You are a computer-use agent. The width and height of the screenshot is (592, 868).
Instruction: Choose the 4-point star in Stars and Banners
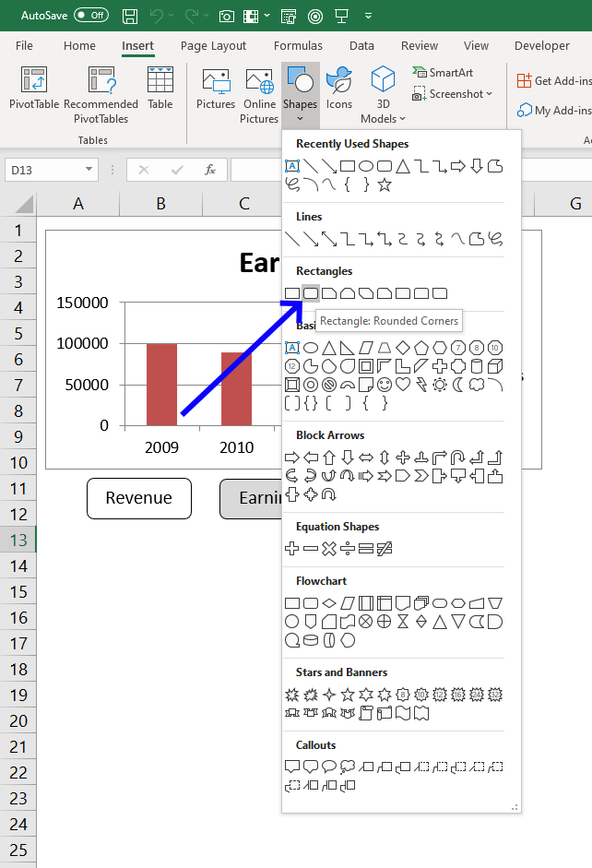[x=329, y=695]
